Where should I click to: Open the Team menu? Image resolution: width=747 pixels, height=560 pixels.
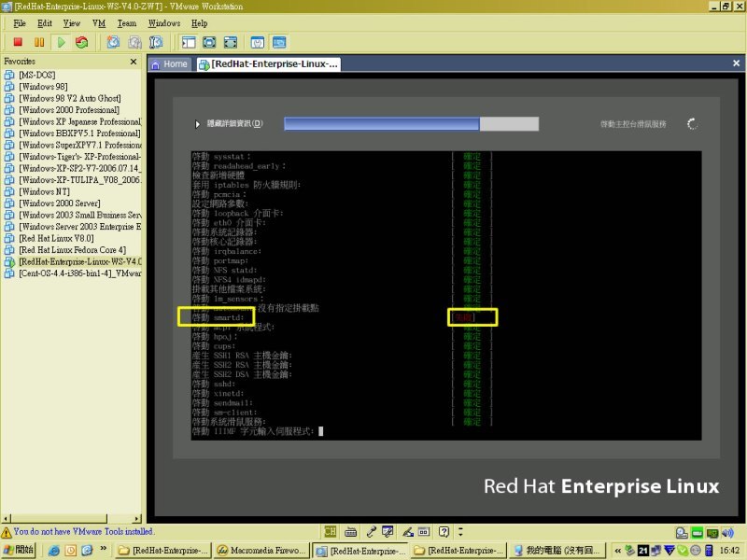(x=127, y=23)
